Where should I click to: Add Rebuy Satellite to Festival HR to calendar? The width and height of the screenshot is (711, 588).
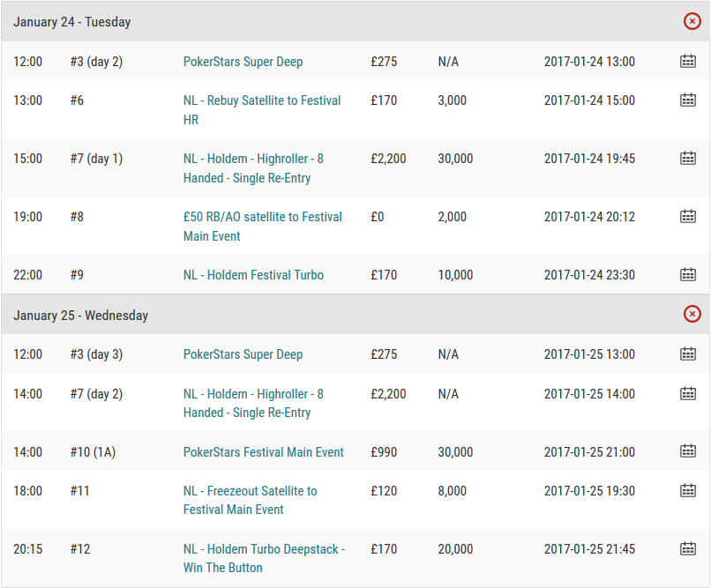click(688, 100)
